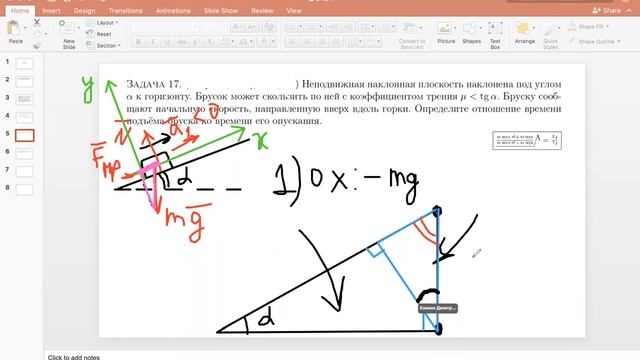Cut selection with scissors icon
This screenshot has width=640, height=360.
(x=37, y=22)
